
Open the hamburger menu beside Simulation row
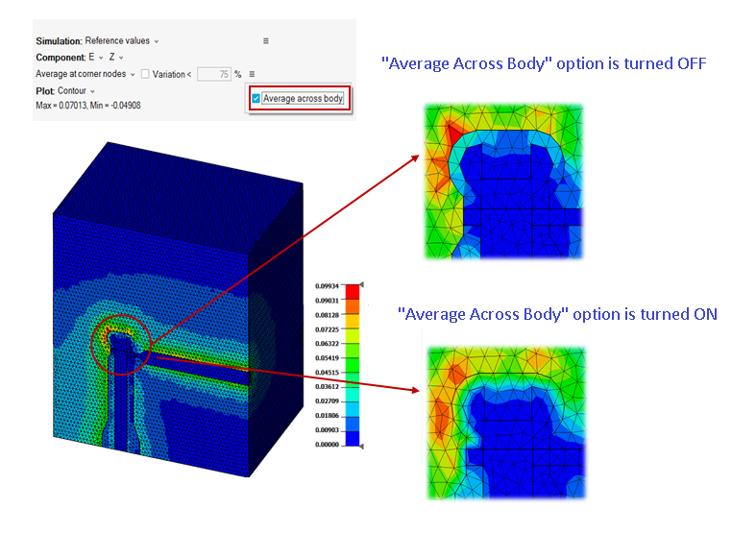266,41
